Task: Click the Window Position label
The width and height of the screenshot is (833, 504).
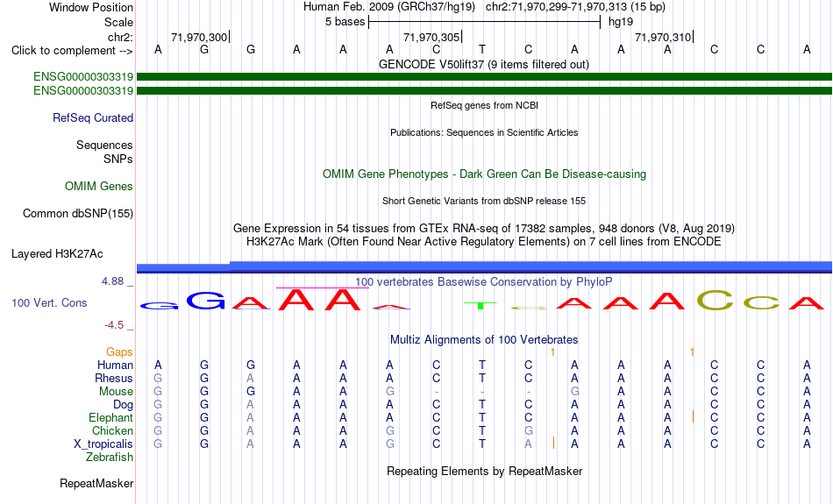Action: coord(91,7)
